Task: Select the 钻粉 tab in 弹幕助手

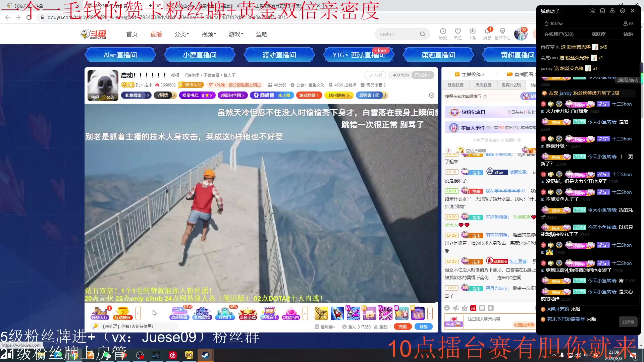Action: coord(628,34)
